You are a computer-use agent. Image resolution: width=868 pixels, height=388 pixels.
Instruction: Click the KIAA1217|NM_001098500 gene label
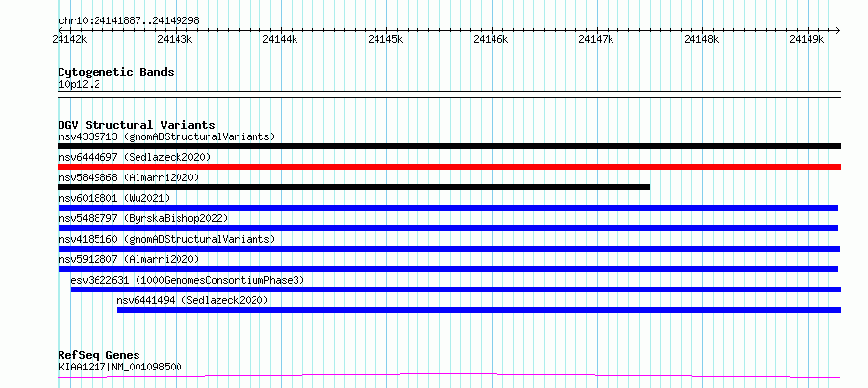pos(120,367)
